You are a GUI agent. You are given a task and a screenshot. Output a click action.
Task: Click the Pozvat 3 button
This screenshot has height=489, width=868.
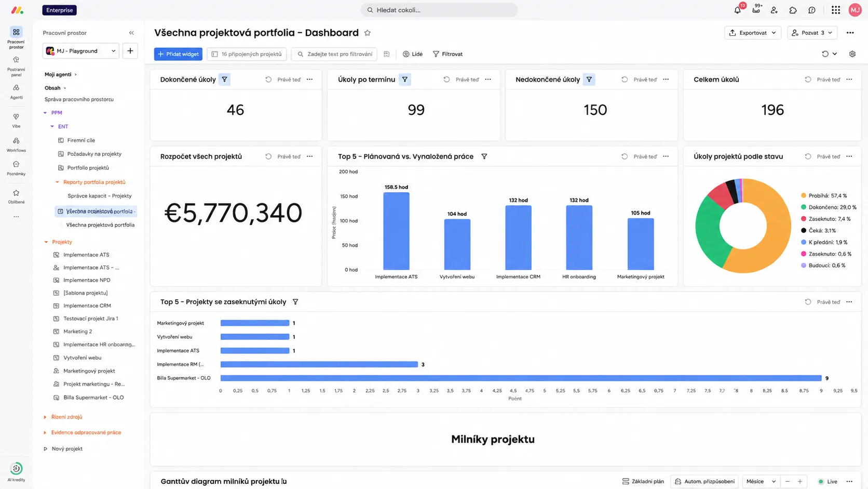tap(812, 33)
